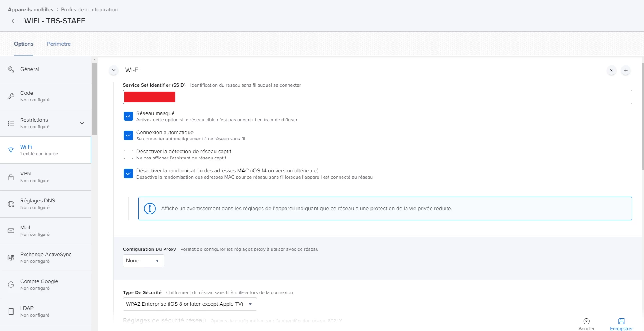Open the Configuration Du Proxy dropdown
Screen dimensions: 644x331
[144, 261]
